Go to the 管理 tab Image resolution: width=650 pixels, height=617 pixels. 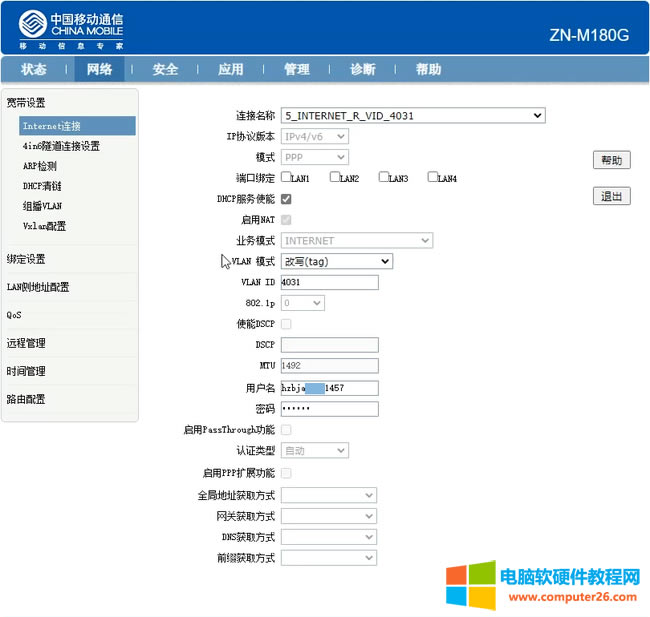pos(297,69)
